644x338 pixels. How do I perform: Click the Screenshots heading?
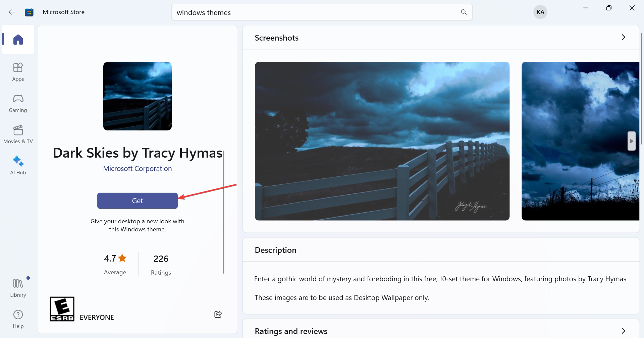[276, 38]
